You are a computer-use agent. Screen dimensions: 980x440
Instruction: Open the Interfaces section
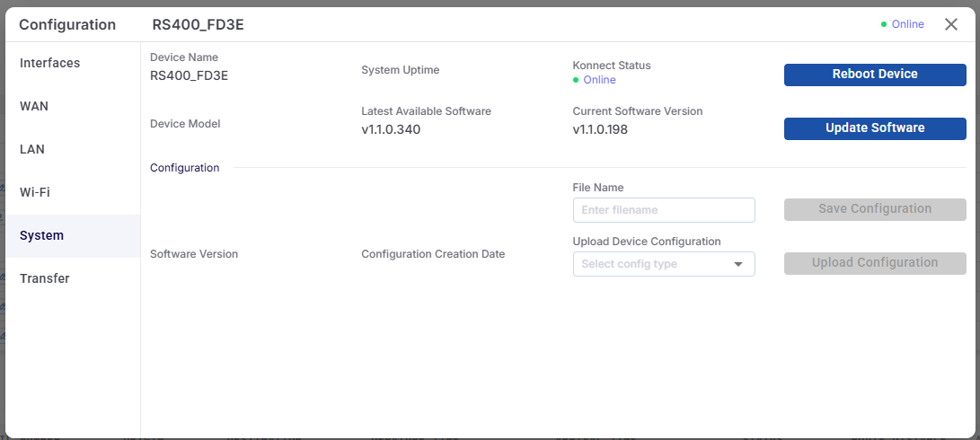click(50, 63)
